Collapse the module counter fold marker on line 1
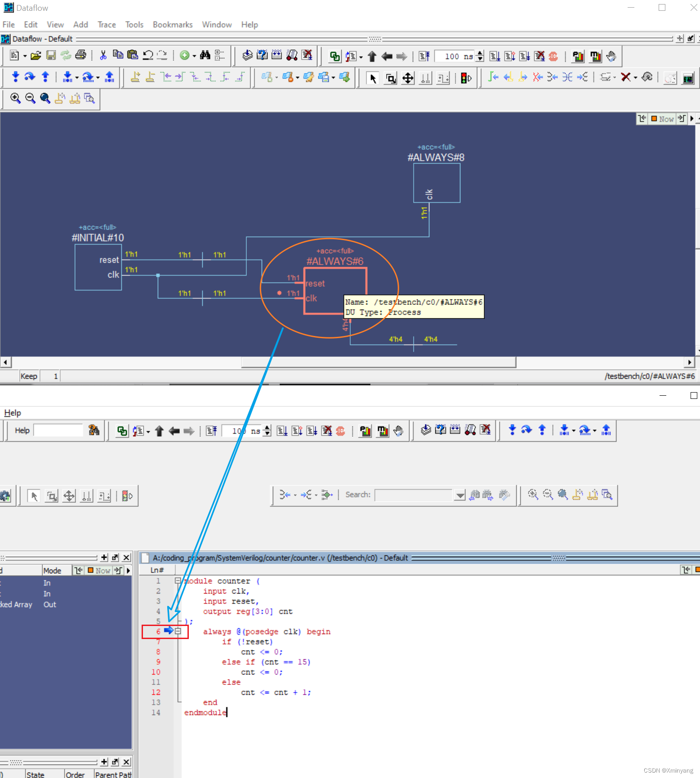The width and height of the screenshot is (700, 778). point(178,581)
